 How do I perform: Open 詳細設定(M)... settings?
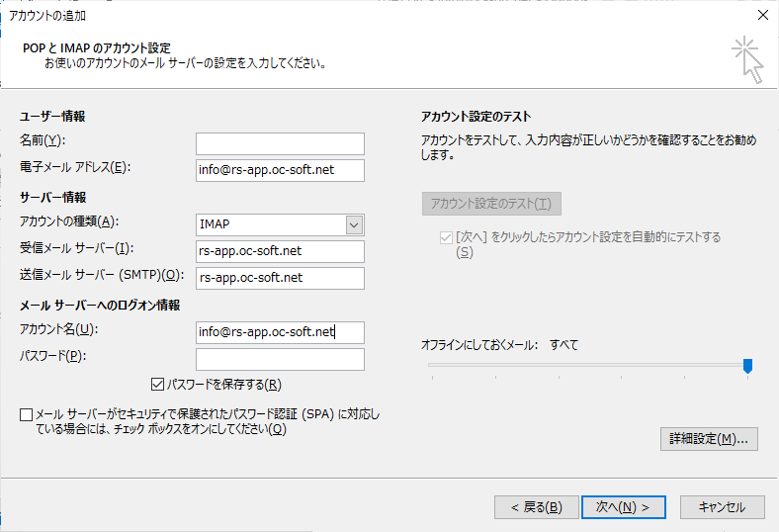[709, 439]
